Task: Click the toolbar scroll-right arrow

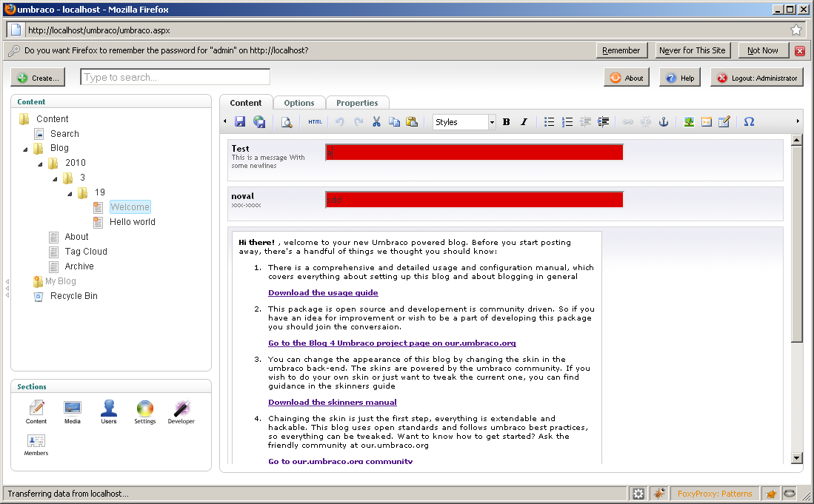Action: click(798, 121)
